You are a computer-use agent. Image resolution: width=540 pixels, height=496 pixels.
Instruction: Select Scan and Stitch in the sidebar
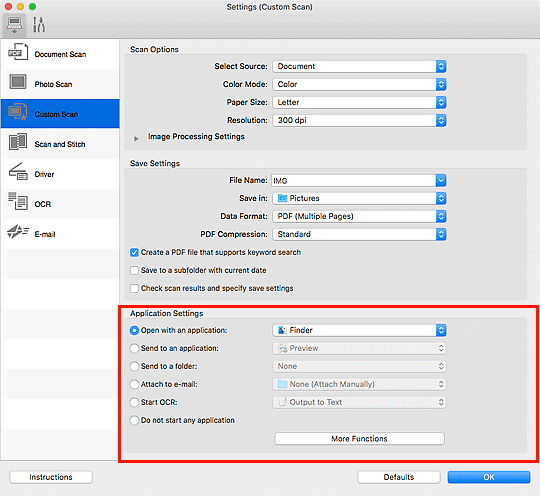click(x=60, y=144)
